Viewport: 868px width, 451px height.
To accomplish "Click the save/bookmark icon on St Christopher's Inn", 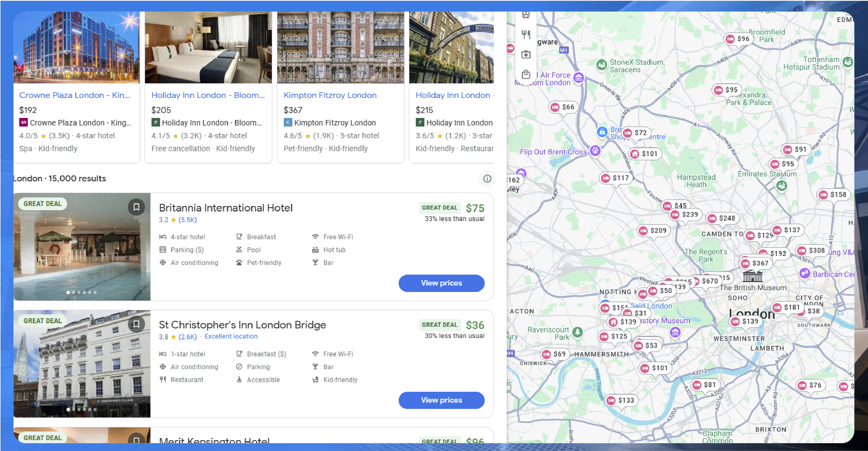I will [136, 323].
